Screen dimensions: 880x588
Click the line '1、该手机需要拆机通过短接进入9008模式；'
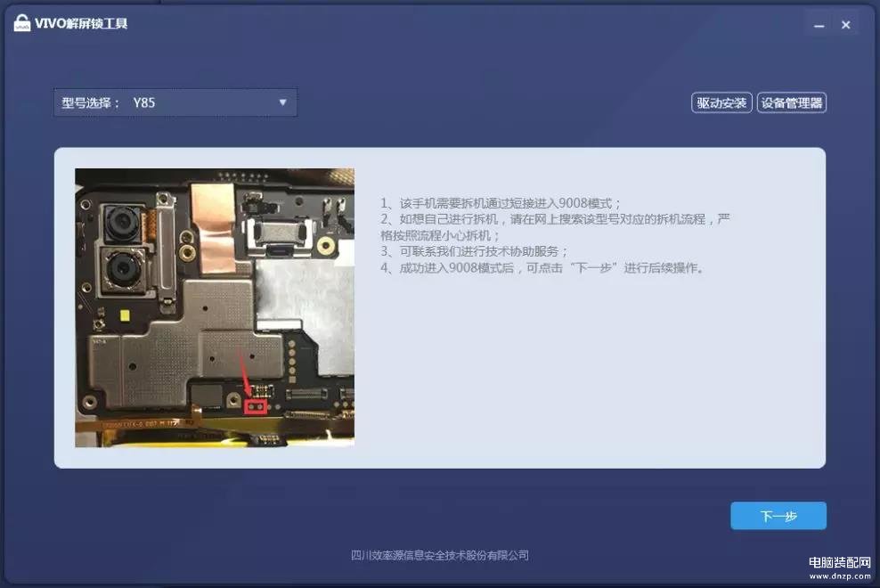tap(501, 203)
